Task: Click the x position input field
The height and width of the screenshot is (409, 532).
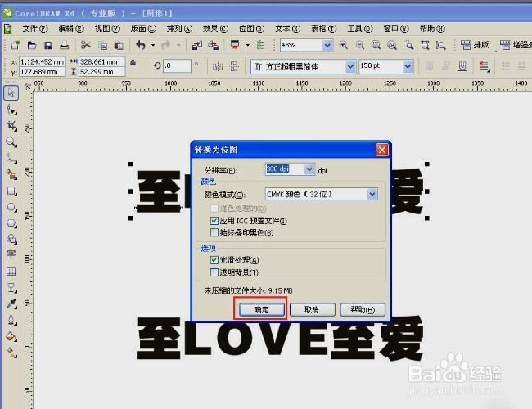Action: [x=42, y=61]
